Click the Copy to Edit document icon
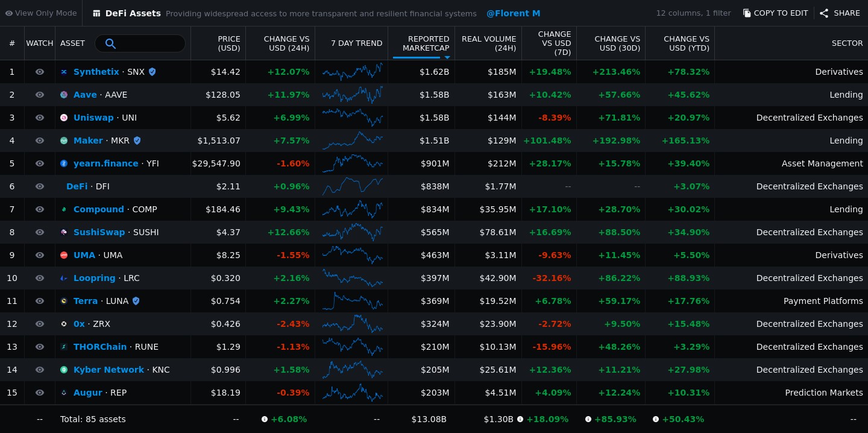 coord(747,13)
